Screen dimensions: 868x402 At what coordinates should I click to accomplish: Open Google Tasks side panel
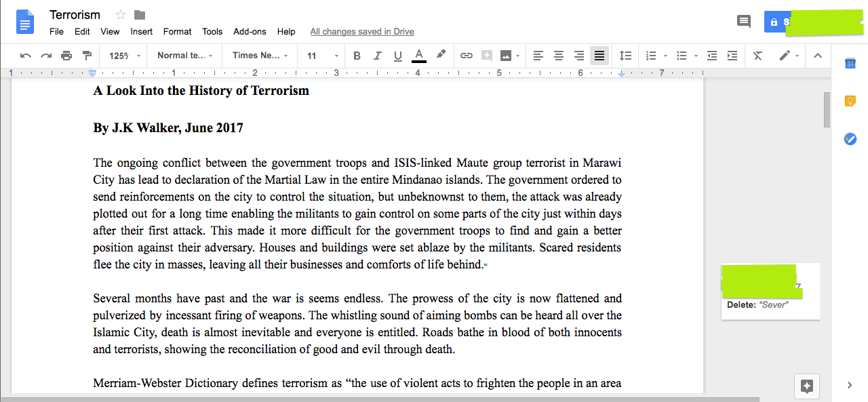click(850, 139)
